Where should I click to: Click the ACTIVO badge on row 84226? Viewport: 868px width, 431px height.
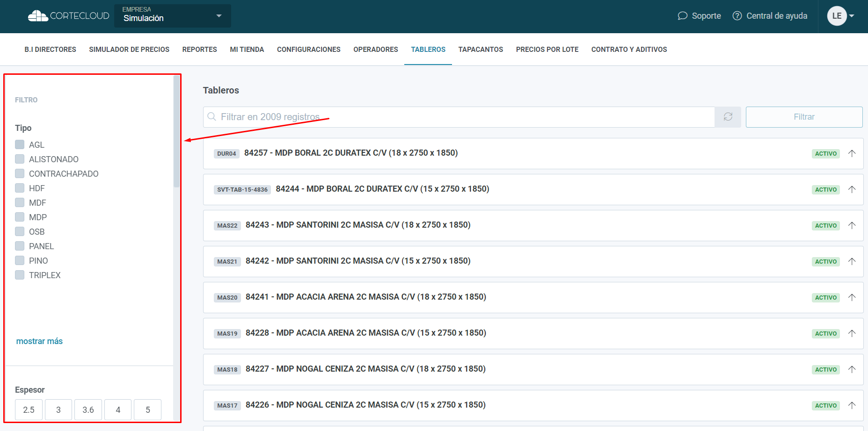(826, 405)
